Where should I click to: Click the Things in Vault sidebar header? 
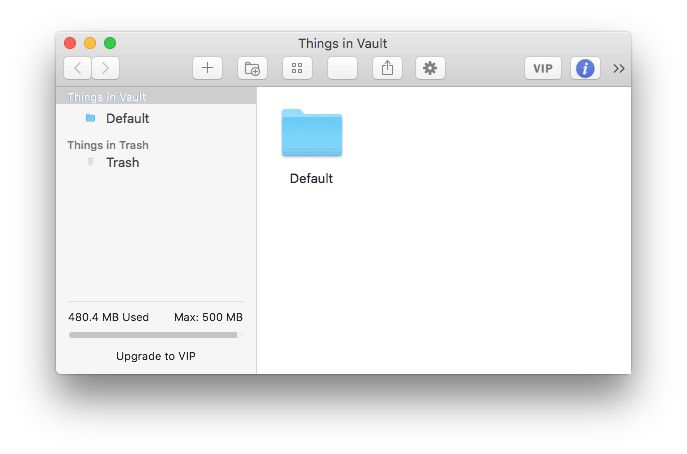(x=107, y=97)
